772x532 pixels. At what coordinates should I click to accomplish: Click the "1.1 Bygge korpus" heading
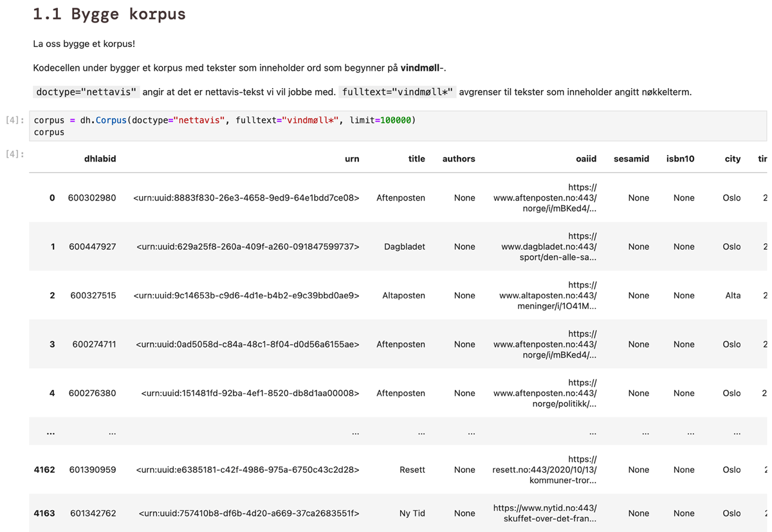click(109, 15)
